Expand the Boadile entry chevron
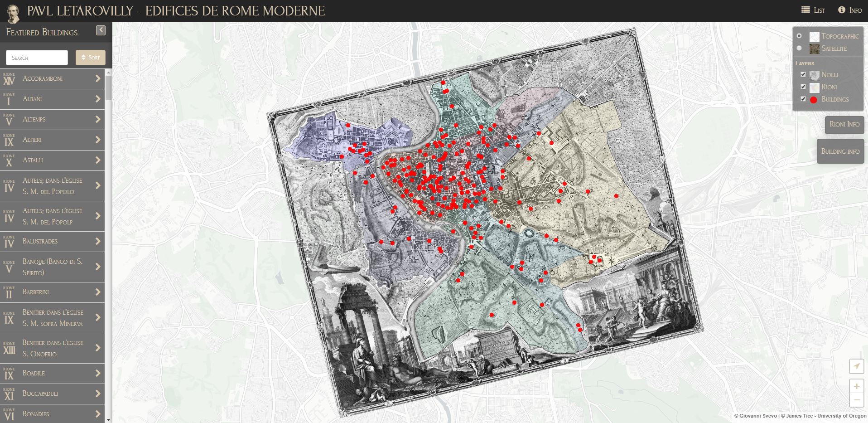The height and width of the screenshot is (423, 868). tap(98, 373)
